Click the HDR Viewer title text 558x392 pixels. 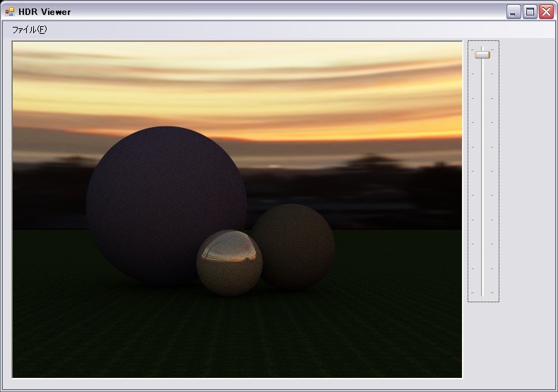[44, 12]
